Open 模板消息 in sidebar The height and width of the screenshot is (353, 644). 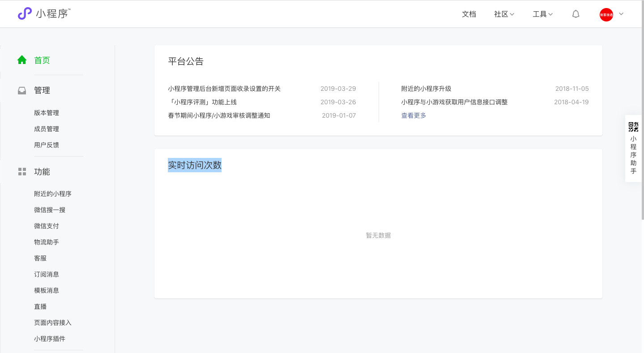(47, 290)
